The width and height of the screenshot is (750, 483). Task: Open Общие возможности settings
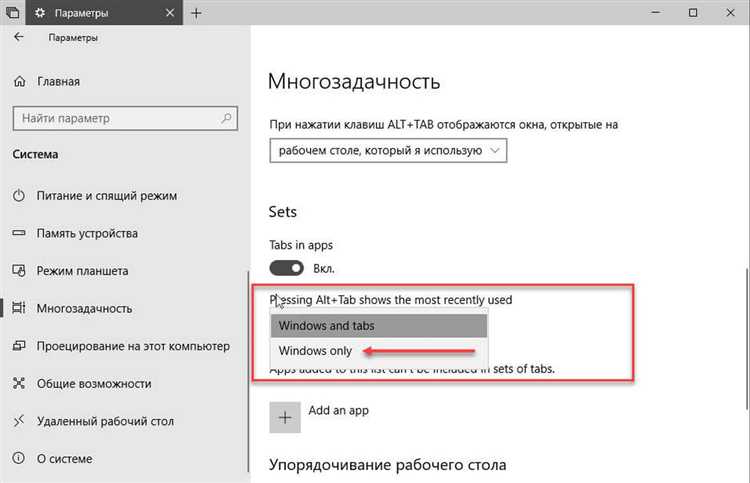[94, 383]
